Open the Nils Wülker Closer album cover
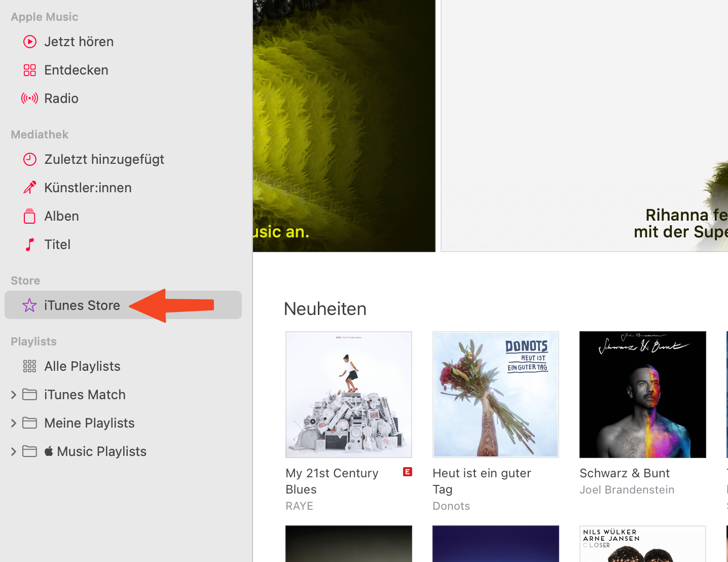 point(643,544)
